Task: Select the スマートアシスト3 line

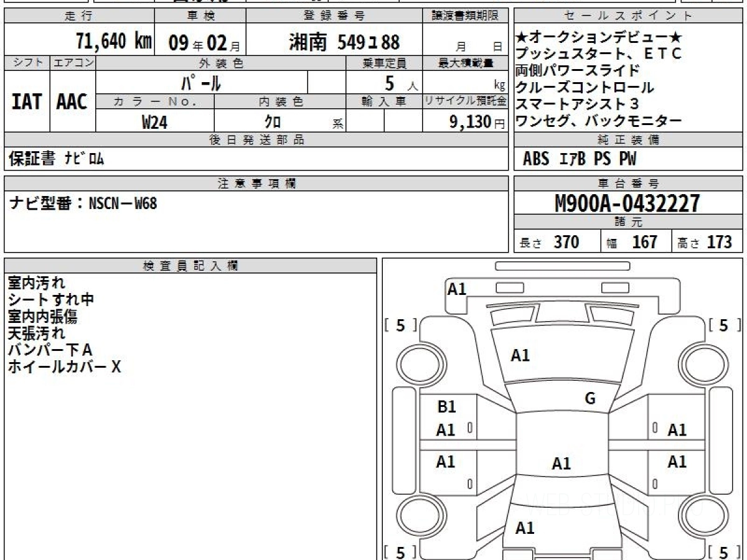Action: pyautogui.click(x=578, y=104)
